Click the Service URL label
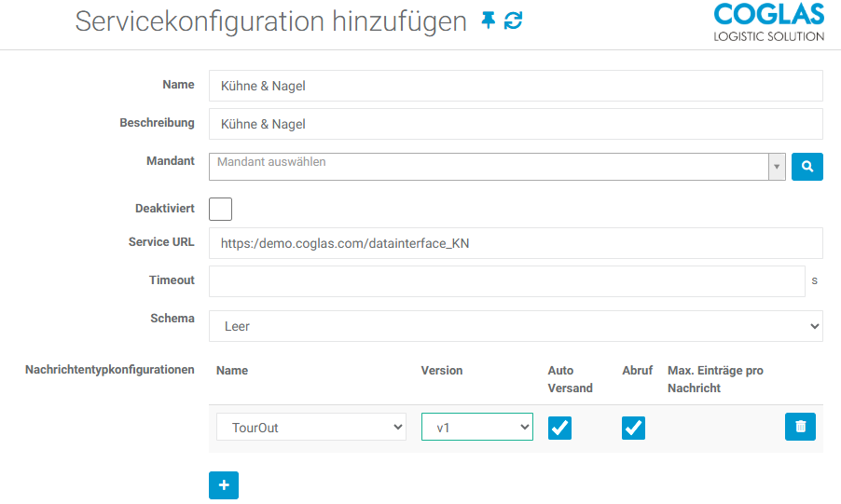 161,242
